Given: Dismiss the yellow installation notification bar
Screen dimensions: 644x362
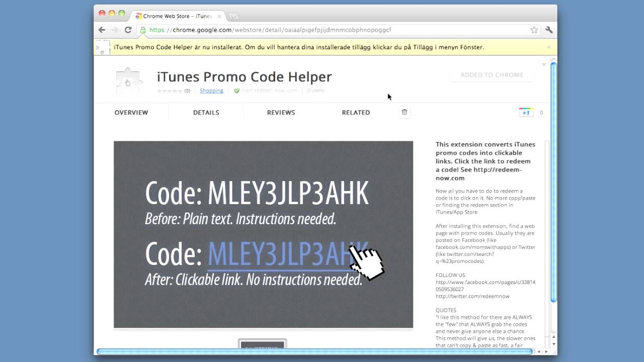Looking at the screenshot, I should coord(549,47).
